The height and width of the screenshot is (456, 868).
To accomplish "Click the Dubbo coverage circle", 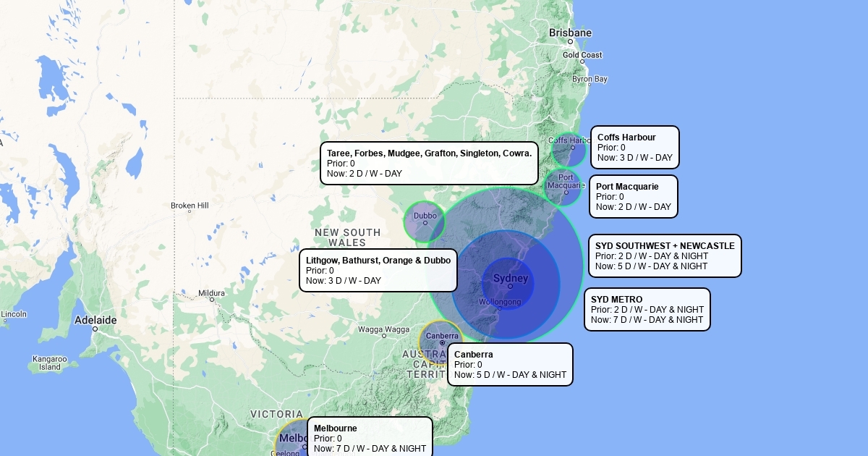I will click(x=424, y=221).
